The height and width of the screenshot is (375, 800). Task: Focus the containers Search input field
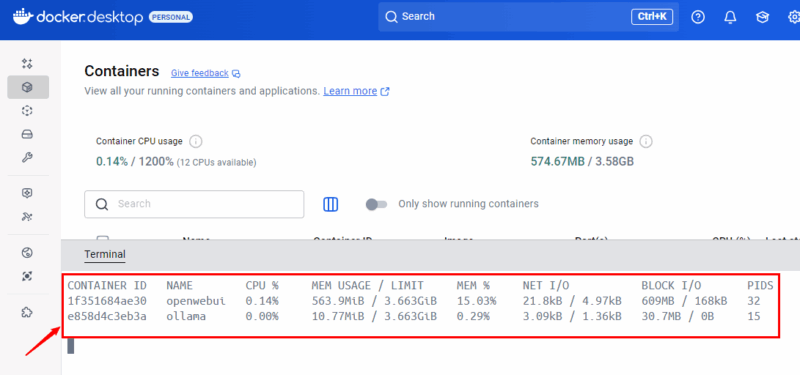point(194,204)
